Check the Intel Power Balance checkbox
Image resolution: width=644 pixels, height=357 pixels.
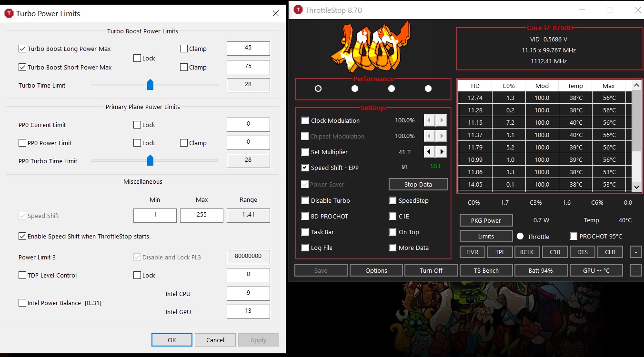click(x=22, y=303)
